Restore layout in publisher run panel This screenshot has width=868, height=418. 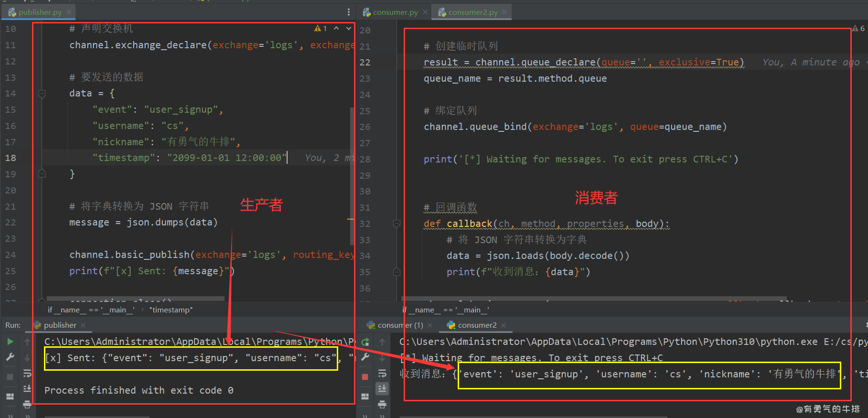coord(10,396)
